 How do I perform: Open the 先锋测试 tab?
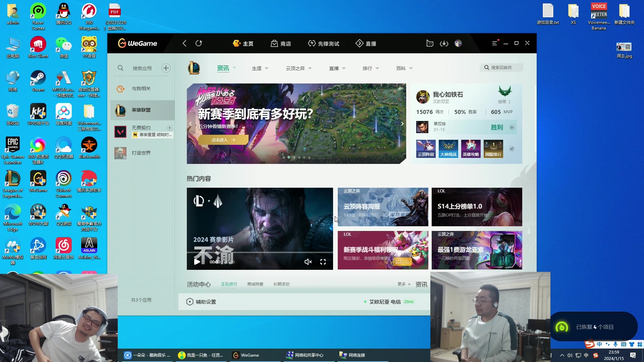[324, 44]
